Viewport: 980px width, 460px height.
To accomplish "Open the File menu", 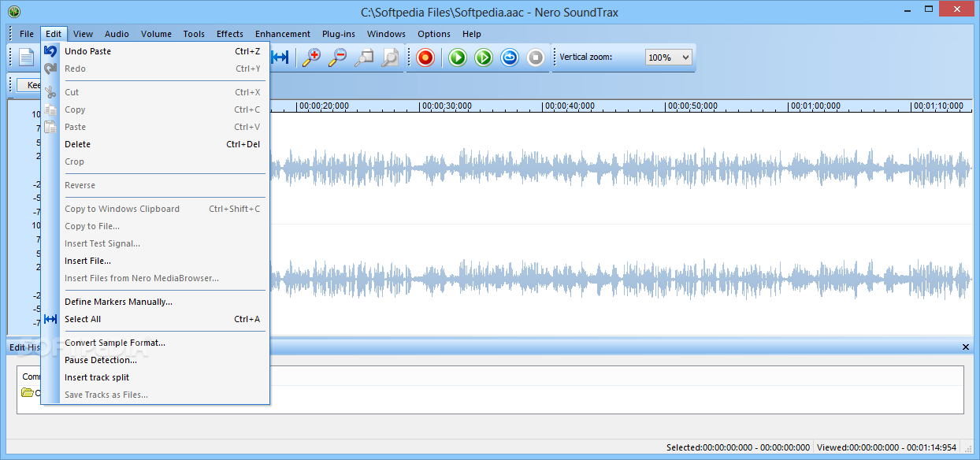I will 27,34.
